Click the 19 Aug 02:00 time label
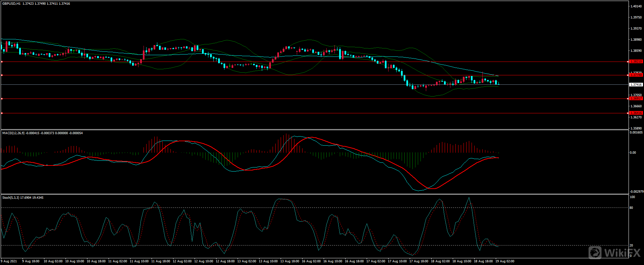The image size is (644, 265). pos(505,261)
